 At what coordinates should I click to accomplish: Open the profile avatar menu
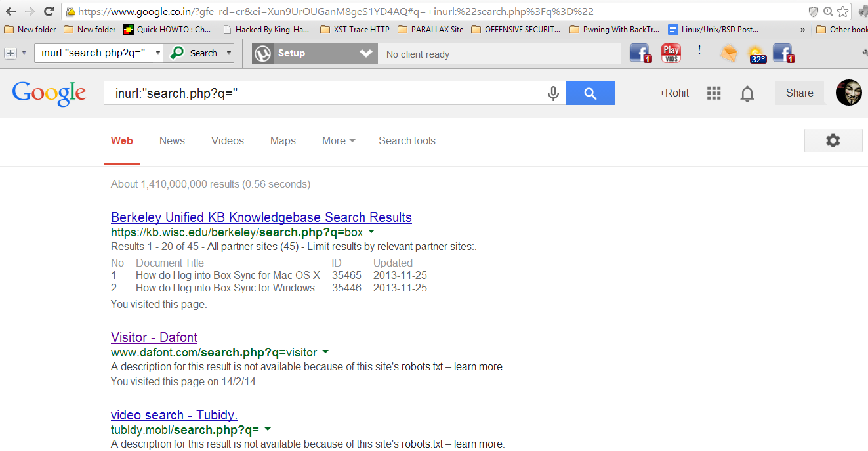coord(849,93)
